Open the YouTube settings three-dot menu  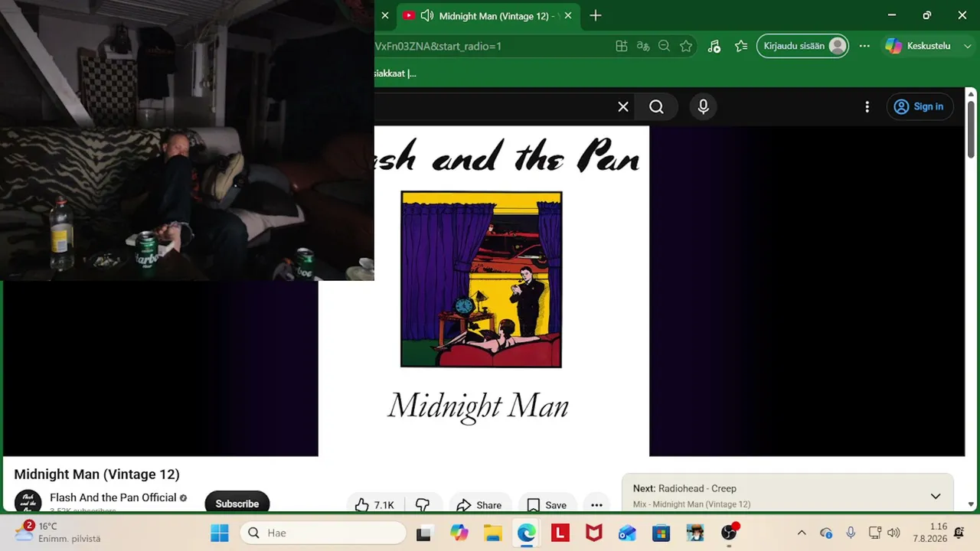867,107
